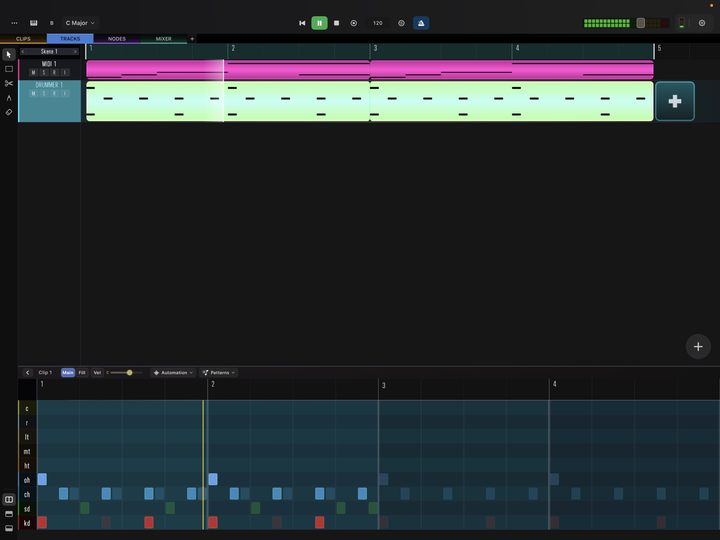The height and width of the screenshot is (540, 720).
Task: Click the first red kick note
Action: coord(42,522)
